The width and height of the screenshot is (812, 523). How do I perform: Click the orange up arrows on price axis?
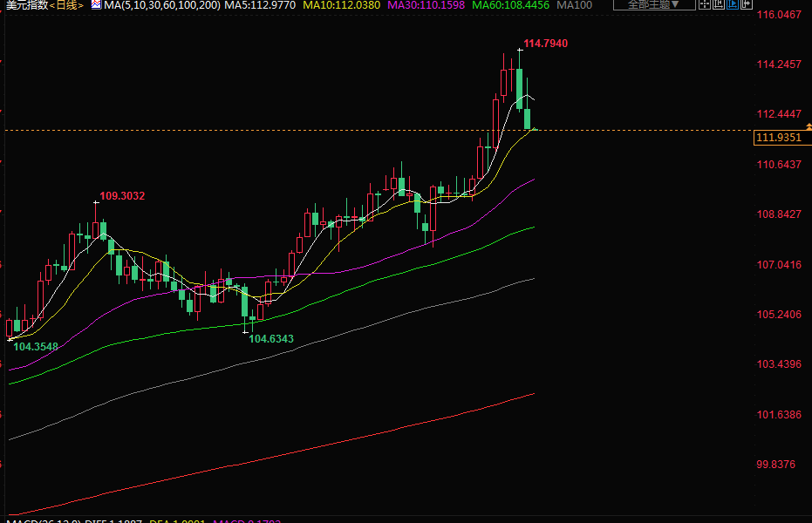coord(807,127)
